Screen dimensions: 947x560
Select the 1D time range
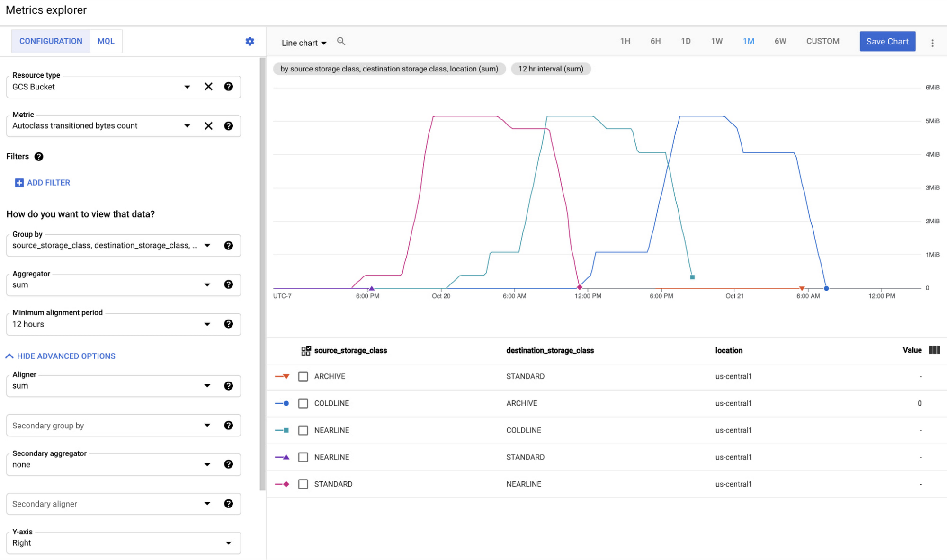[686, 41]
